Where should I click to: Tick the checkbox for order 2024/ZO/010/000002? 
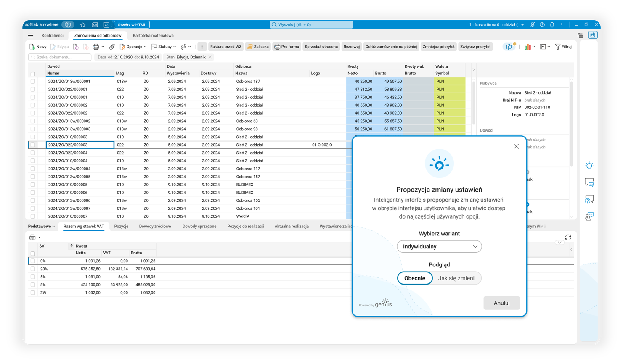click(x=33, y=106)
